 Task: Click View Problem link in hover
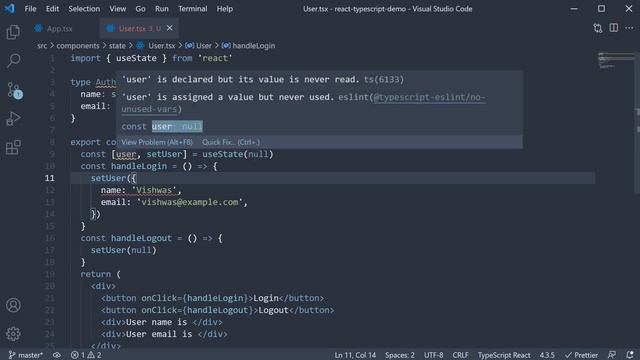(x=157, y=142)
